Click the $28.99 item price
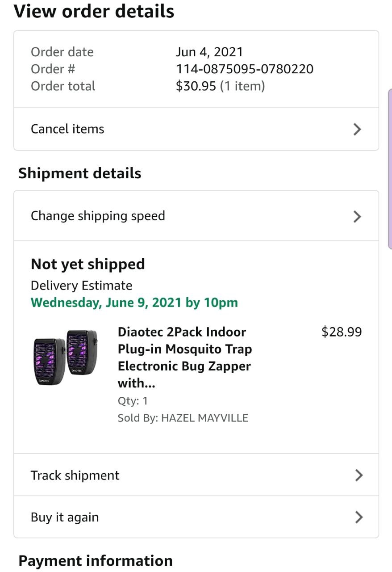 (342, 332)
